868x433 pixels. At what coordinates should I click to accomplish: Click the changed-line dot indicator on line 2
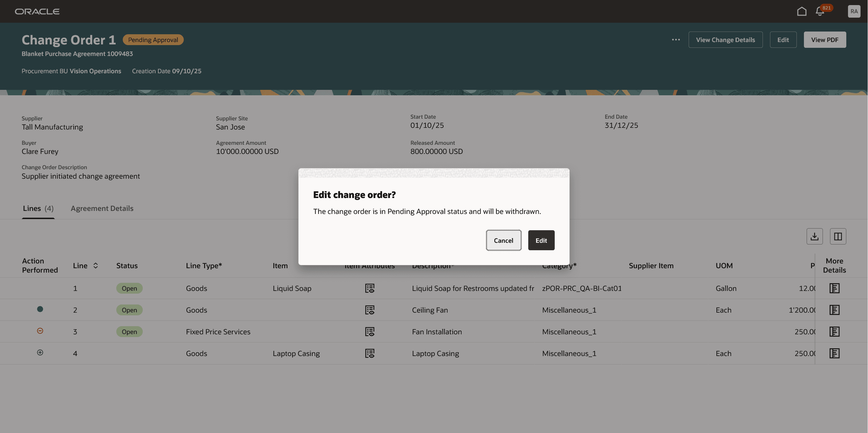click(40, 309)
